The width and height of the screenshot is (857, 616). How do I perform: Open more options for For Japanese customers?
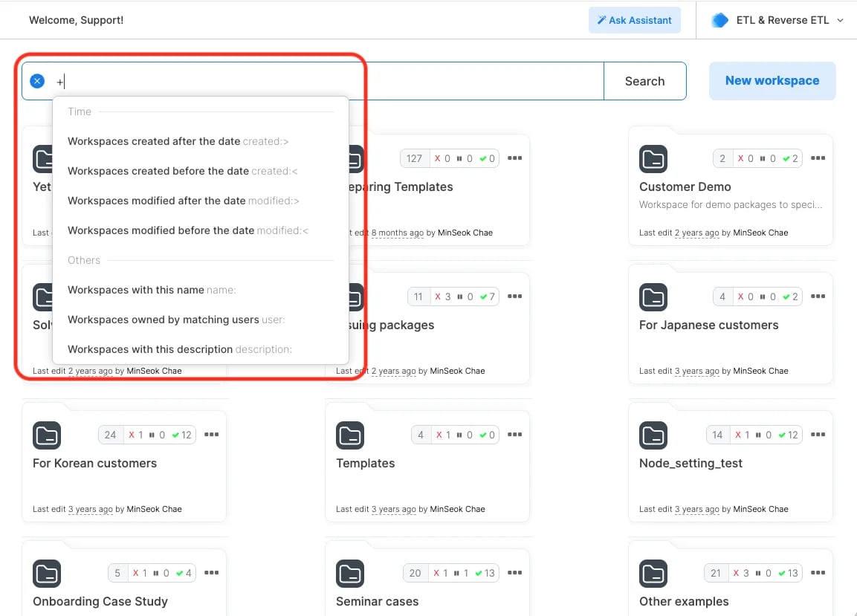(x=818, y=296)
